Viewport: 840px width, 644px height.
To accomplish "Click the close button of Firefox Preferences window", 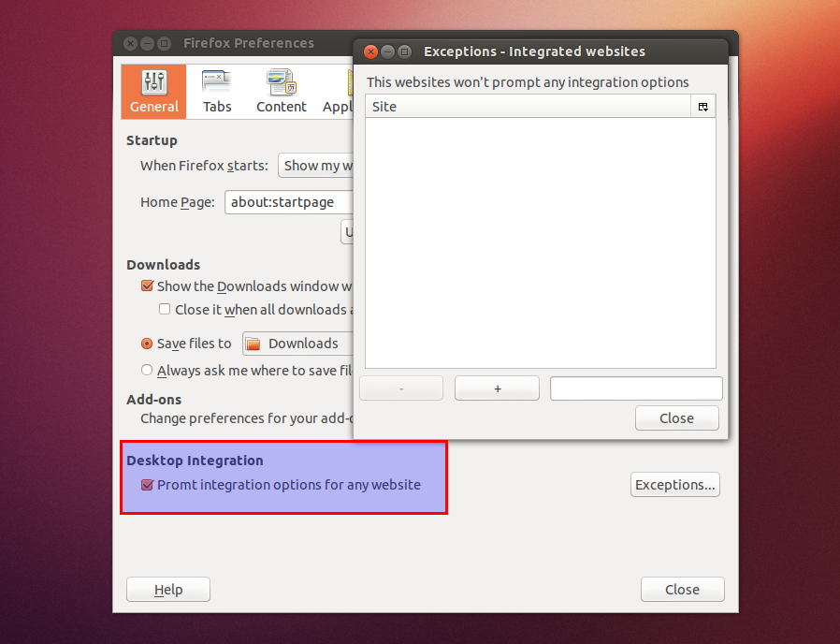I will tap(130, 43).
